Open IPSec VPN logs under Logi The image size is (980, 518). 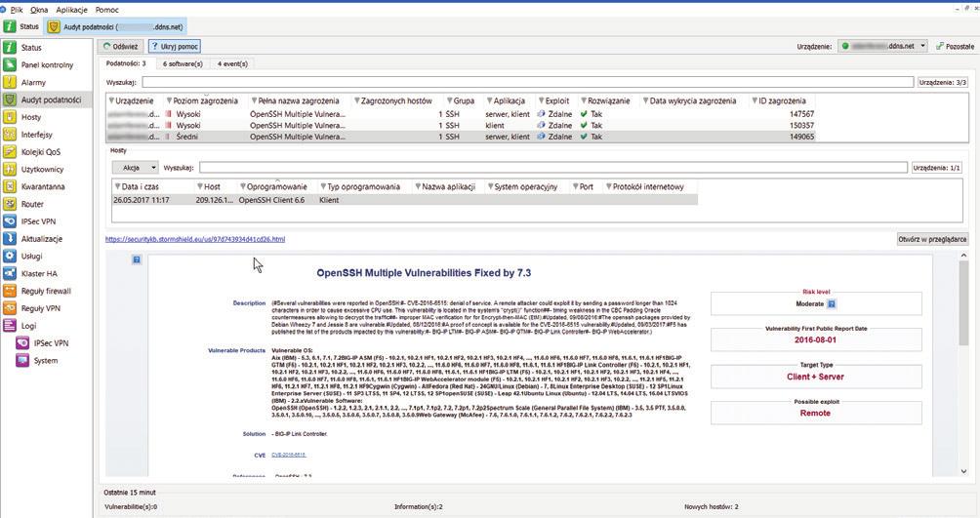pyautogui.click(x=51, y=343)
